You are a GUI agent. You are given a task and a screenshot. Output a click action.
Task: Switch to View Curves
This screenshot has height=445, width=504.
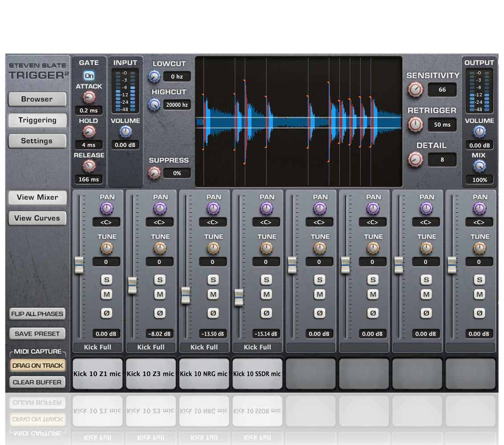point(37,218)
